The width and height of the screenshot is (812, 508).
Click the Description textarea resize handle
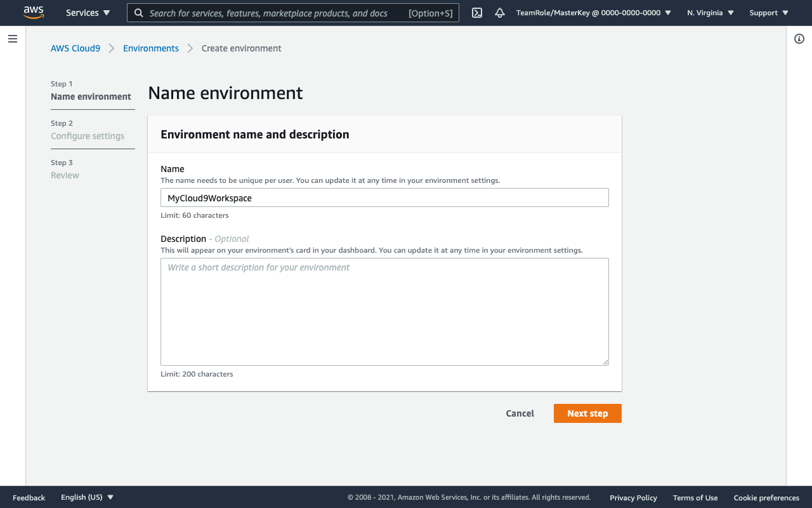[605, 361]
